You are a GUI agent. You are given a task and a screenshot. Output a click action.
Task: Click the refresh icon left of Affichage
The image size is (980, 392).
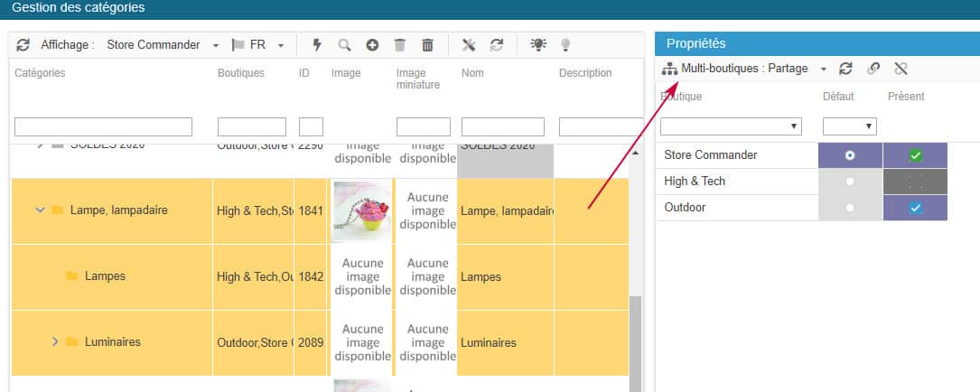(x=23, y=45)
